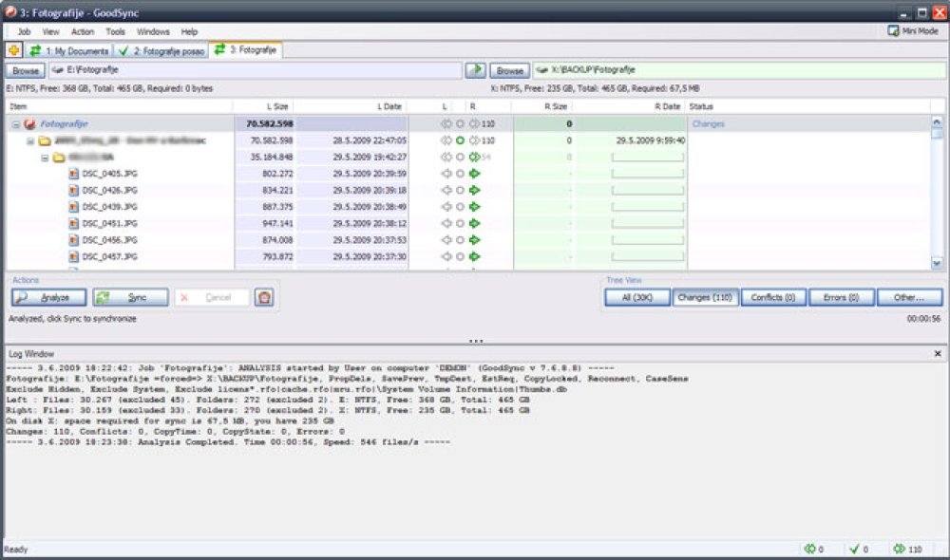Viewport: 950px width, 560px height.
Task: Click the left arrow icon for DSC_0456.JPG
Action: click(446, 240)
